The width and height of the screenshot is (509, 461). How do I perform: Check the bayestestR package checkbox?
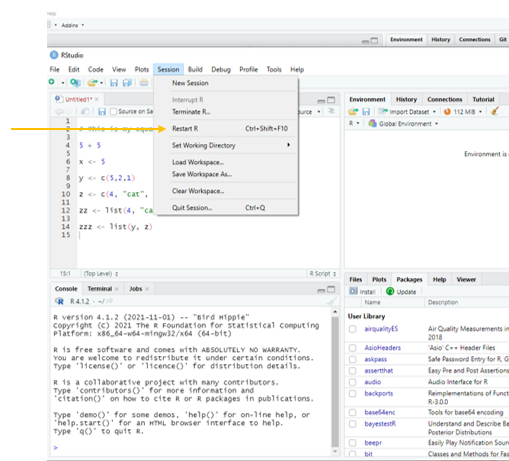click(x=352, y=424)
